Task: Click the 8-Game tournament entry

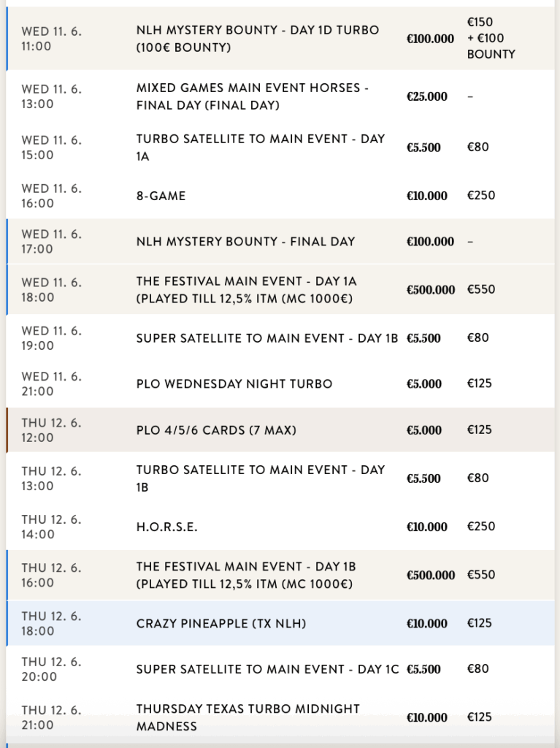Action: tap(161, 196)
